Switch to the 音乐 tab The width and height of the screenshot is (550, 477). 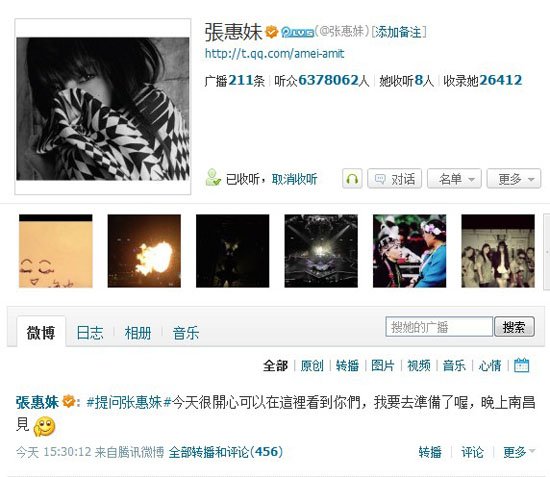pos(186,332)
